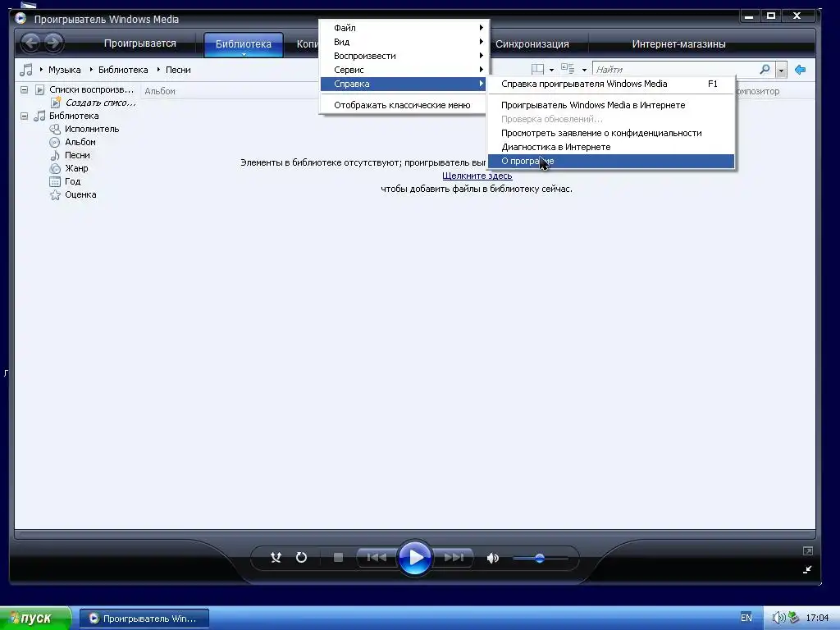Choose Проигрыватель Windows Media в Интернете
Screen dimensions: 840x630
coord(610,105)
